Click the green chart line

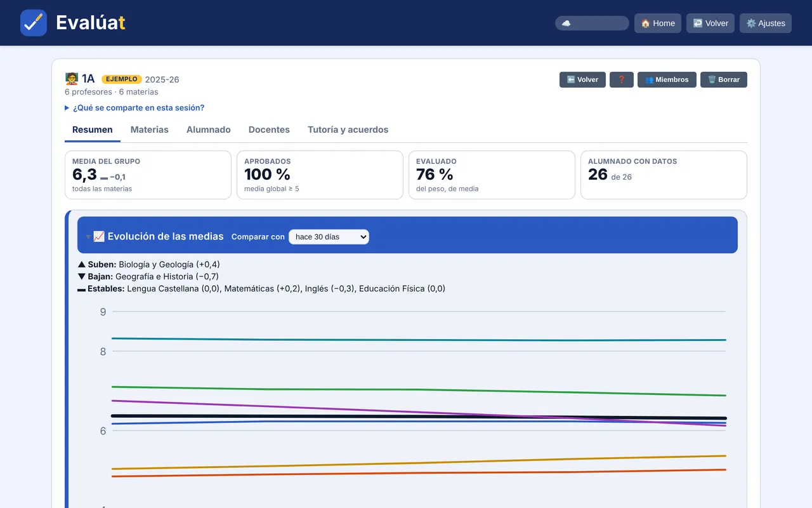coord(419,390)
